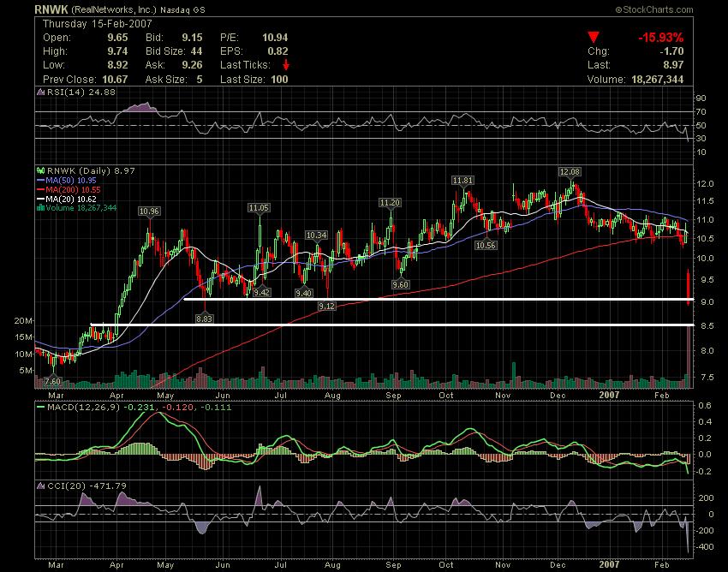
Task: Click the RNWK ticker symbol in the title
Action: click(51, 9)
